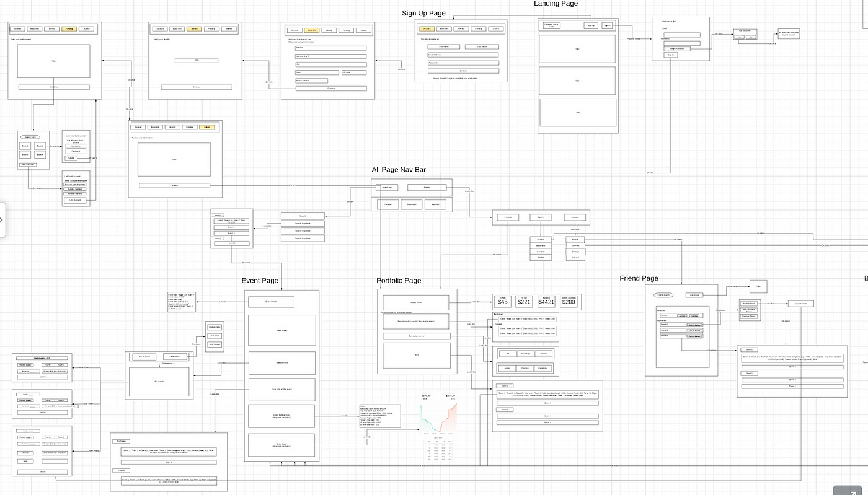Select Hockey in Sports dropdown list

point(541,257)
